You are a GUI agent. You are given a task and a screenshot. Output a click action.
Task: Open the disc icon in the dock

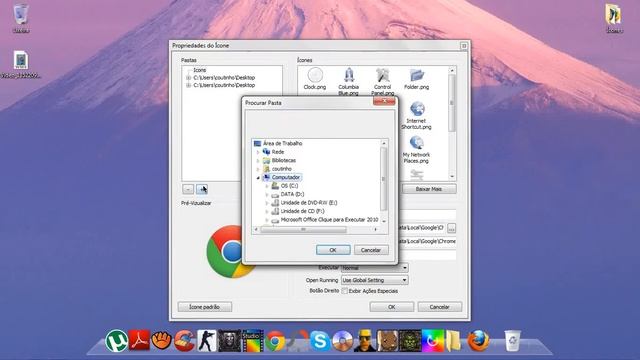342,341
